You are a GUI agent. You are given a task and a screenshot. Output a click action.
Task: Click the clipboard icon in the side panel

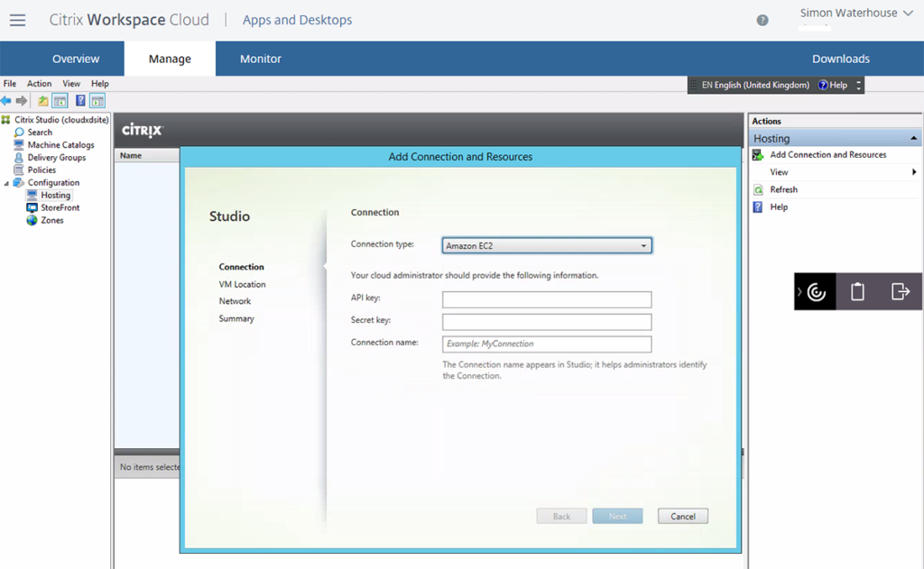pyautogui.click(x=855, y=291)
